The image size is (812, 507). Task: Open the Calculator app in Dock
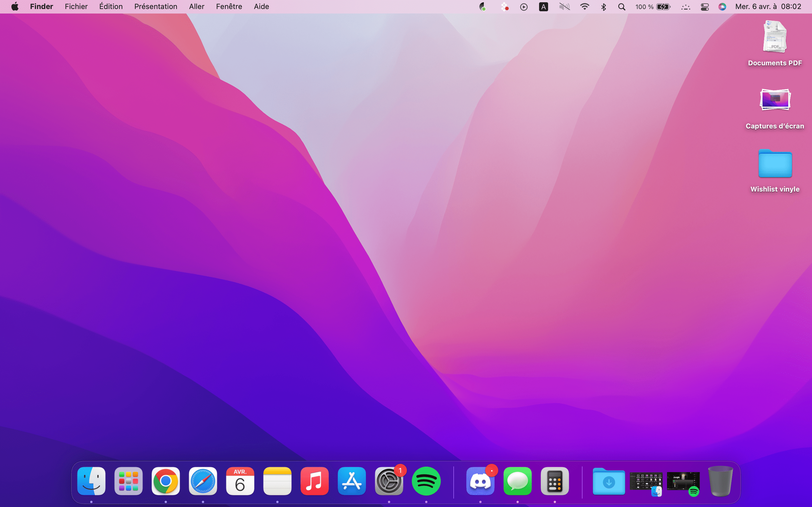[555, 481]
